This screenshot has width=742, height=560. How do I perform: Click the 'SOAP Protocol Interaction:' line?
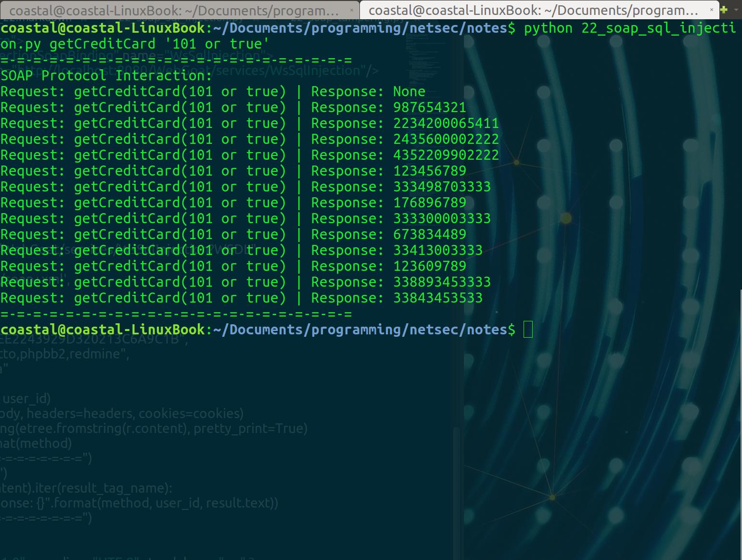(106, 76)
